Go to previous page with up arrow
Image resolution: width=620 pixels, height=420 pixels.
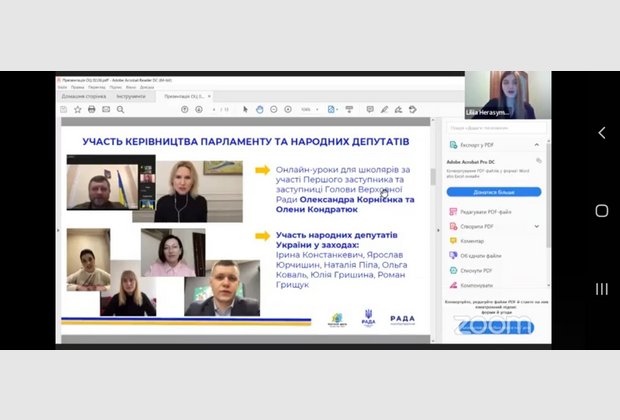[x=182, y=109]
